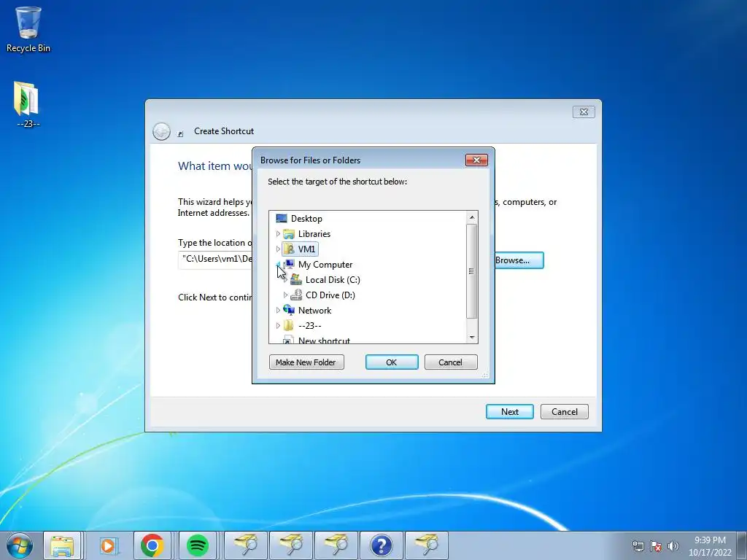Expand the Libraries tree node
Viewport: 747px width, 560px height.
point(278,234)
